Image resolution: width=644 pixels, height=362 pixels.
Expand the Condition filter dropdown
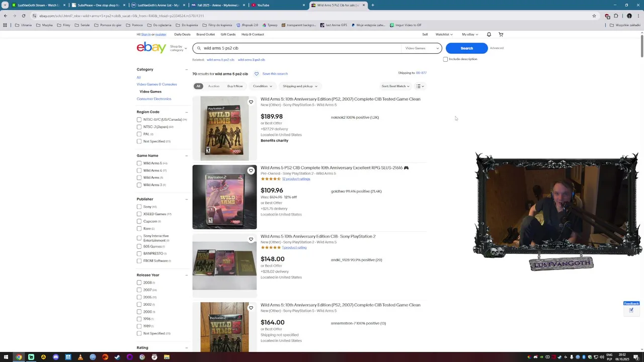[x=263, y=86]
